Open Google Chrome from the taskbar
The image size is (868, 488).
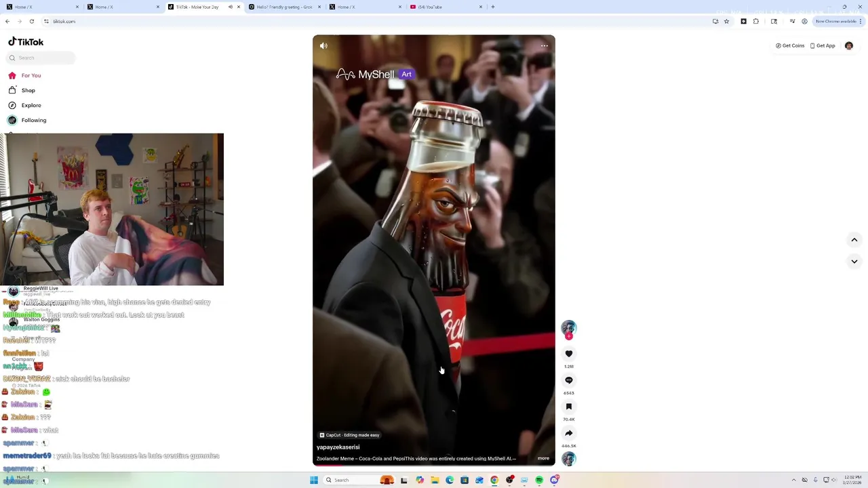point(494,480)
